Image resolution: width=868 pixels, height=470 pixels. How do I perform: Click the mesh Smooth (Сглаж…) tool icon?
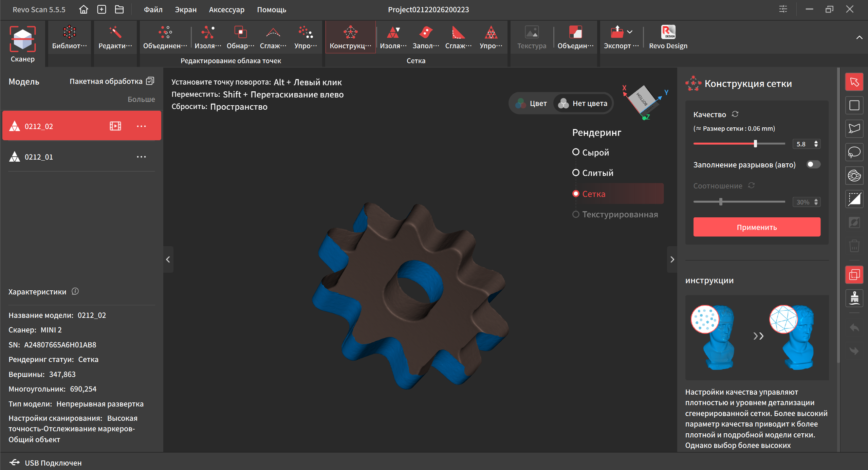[x=458, y=33]
